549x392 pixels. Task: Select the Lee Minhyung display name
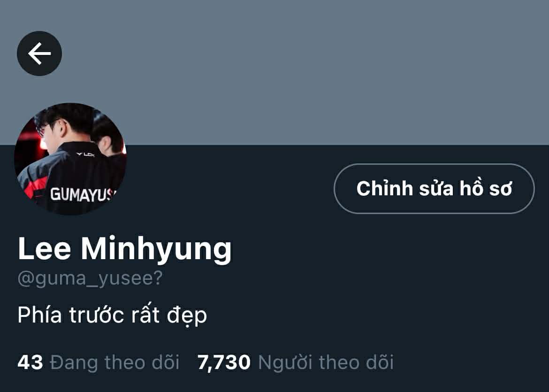[x=125, y=249]
